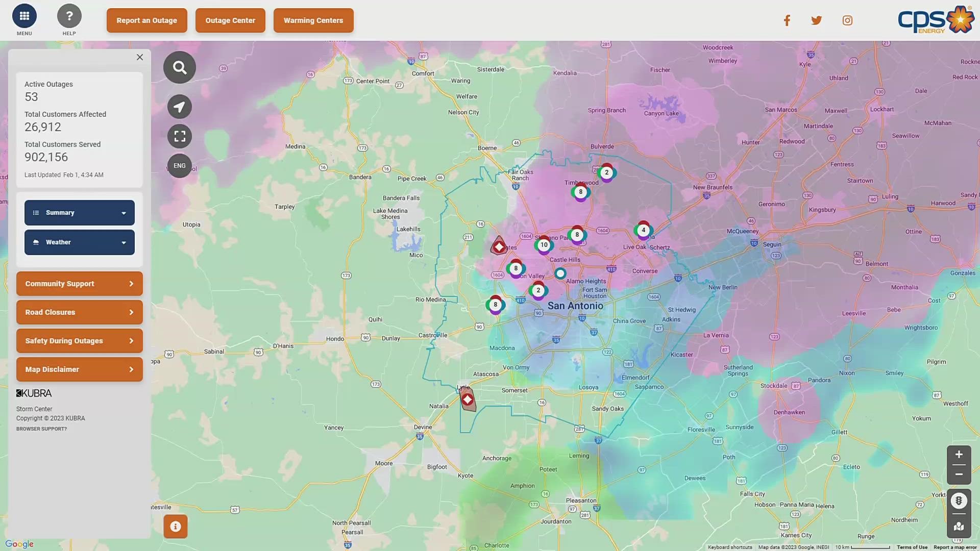Expand the Safety During Outages section
The width and height of the screenshot is (980, 551).
80,340
